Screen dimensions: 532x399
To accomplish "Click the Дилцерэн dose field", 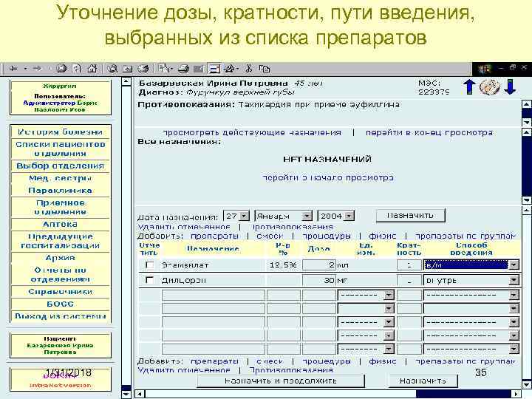I will (x=319, y=280).
